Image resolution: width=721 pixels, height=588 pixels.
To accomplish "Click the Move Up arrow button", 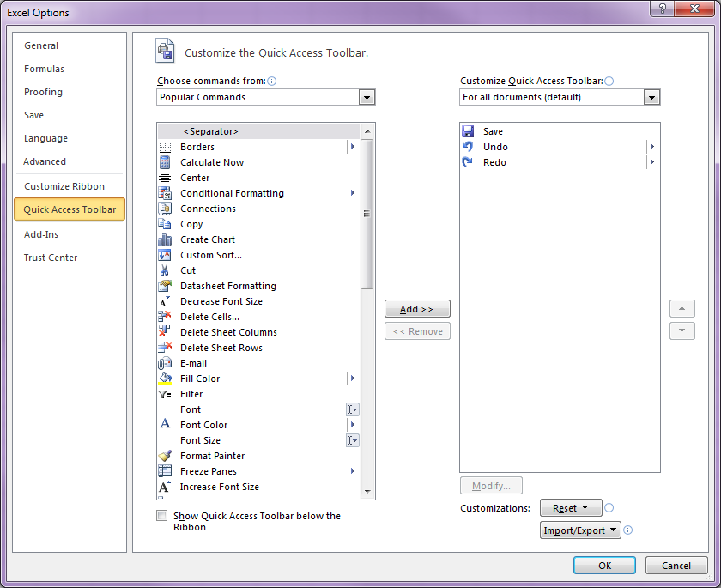I will click(x=682, y=308).
